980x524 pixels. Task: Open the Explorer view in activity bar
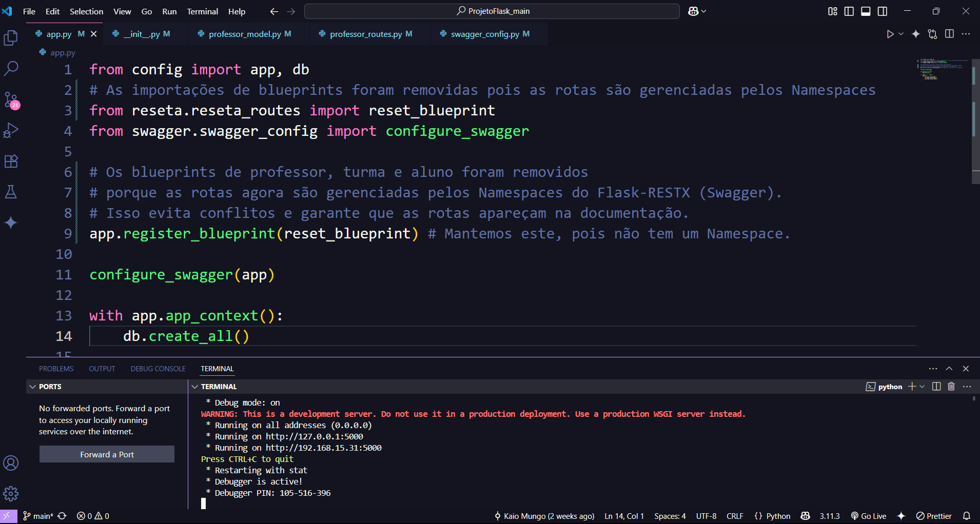tap(11, 38)
